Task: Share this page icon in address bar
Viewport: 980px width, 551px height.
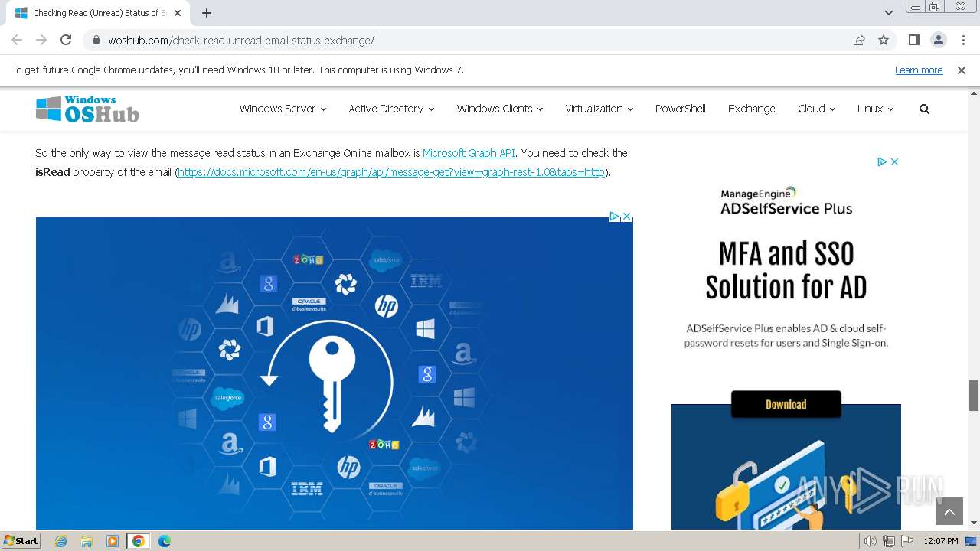Action: [859, 41]
